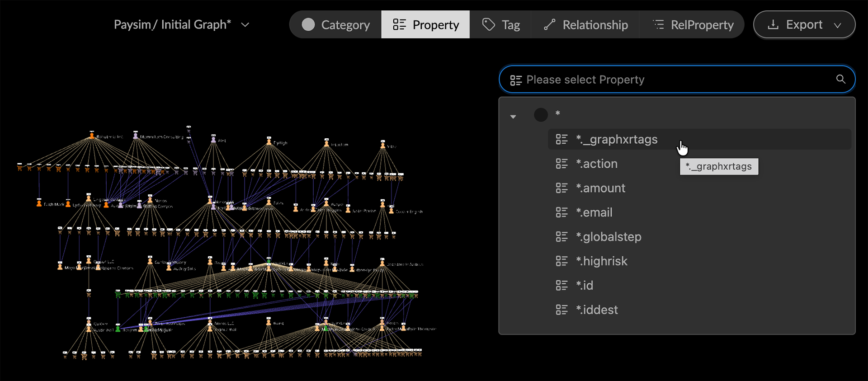The width and height of the screenshot is (868, 381).
Task: Click the list icon next to *.highrisk
Action: coord(561,261)
